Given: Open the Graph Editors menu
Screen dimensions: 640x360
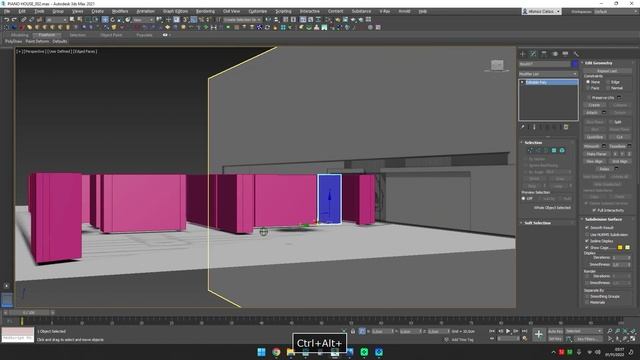Looking at the screenshot, I should pyautogui.click(x=176, y=11).
